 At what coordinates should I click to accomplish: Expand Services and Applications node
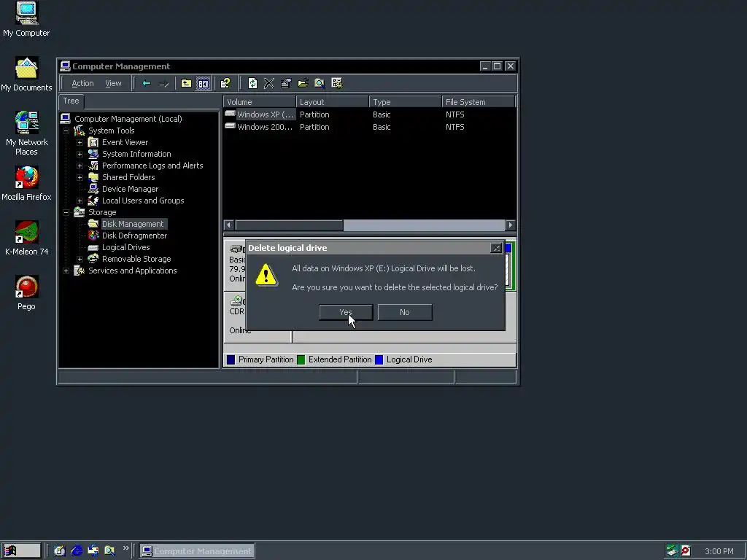(66, 271)
